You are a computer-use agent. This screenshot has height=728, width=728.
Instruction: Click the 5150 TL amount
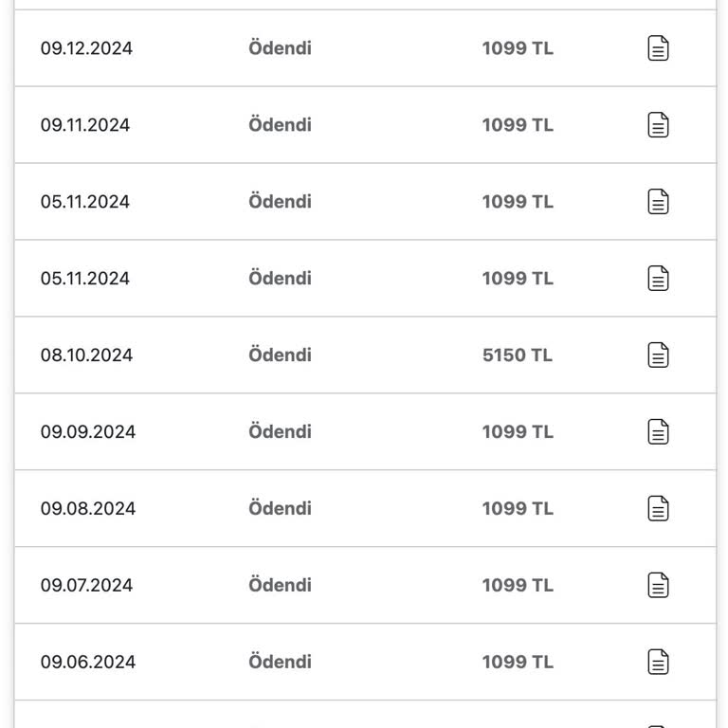(x=518, y=355)
